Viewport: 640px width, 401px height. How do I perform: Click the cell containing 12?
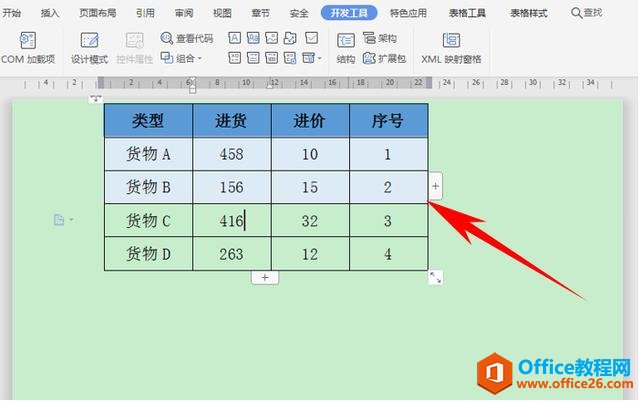tap(310, 254)
